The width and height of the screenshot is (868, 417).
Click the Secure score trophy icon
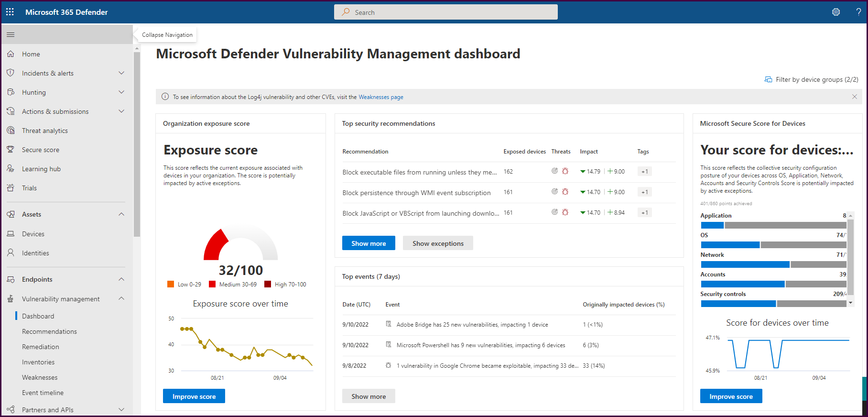[11, 150]
